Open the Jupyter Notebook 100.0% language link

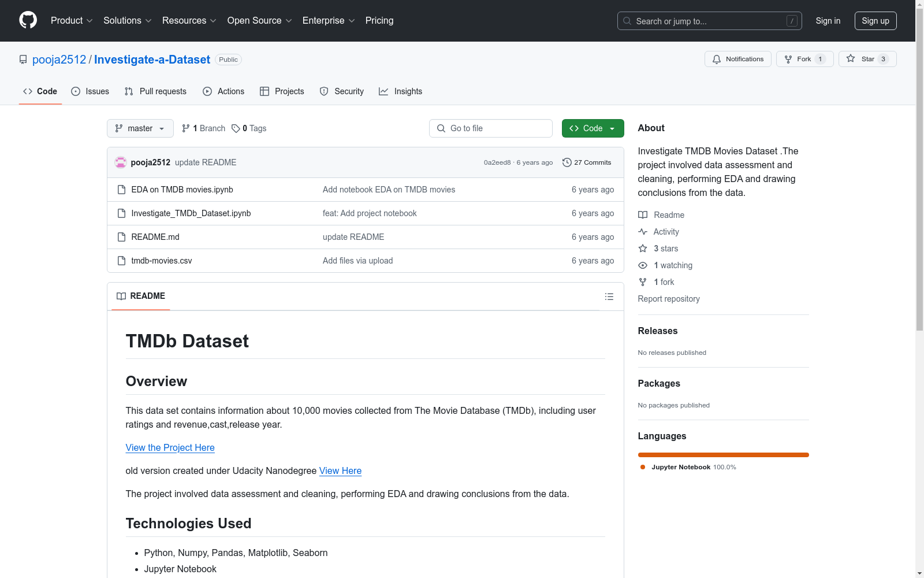click(x=688, y=467)
